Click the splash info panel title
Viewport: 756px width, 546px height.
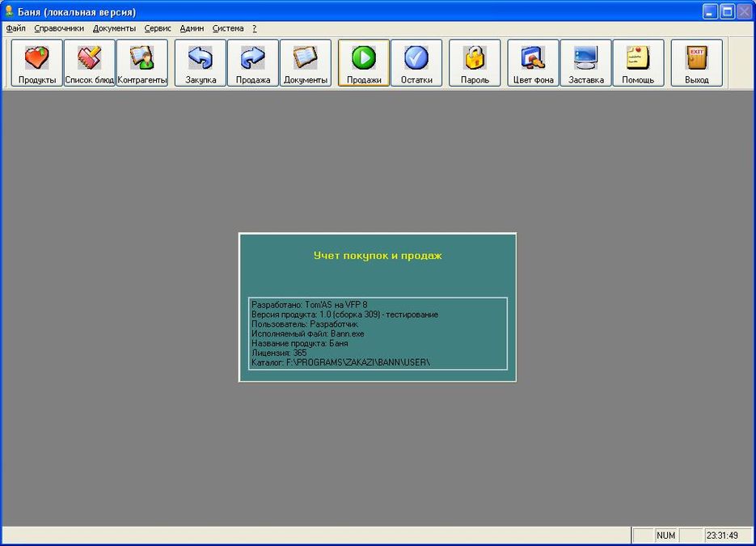pyautogui.click(x=378, y=256)
